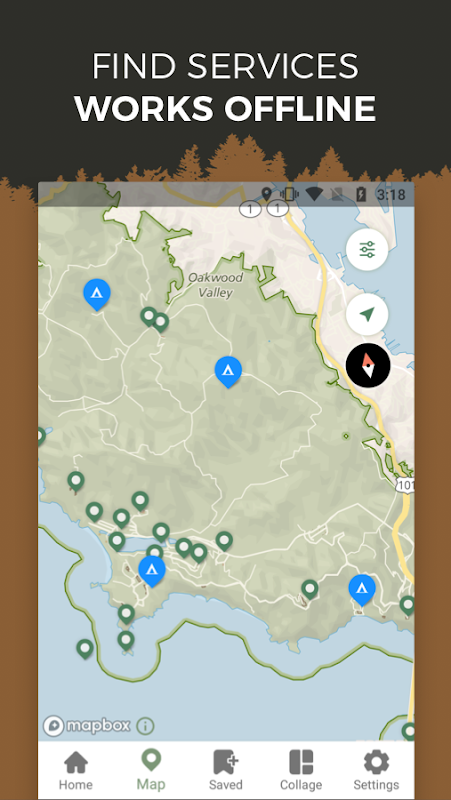Switch to the Home tab
Image resolution: width=451 pixels, height=800 pixels.
[x=76, y=770]
